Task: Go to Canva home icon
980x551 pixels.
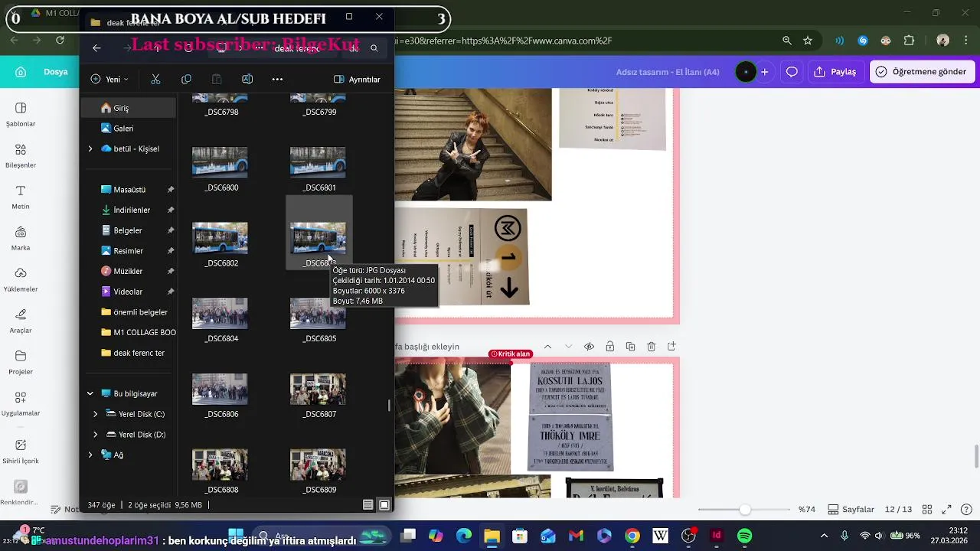Action: tap(21, 72)
